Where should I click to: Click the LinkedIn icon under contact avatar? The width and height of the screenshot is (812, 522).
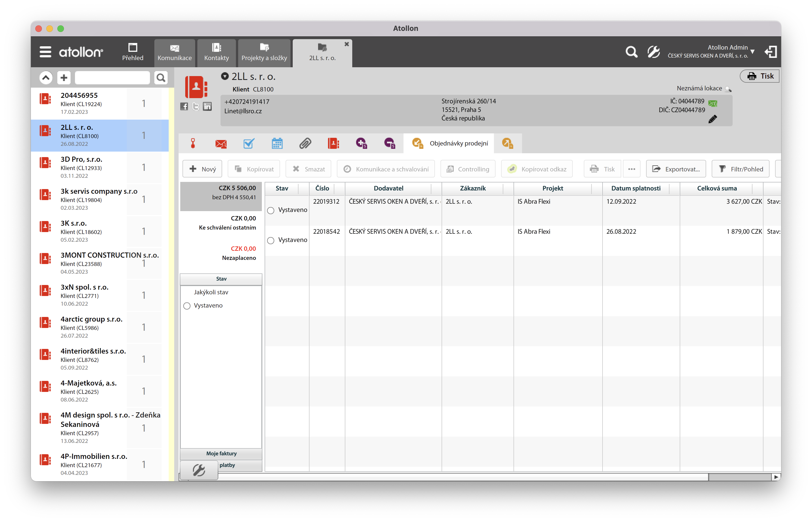point(207,106)
